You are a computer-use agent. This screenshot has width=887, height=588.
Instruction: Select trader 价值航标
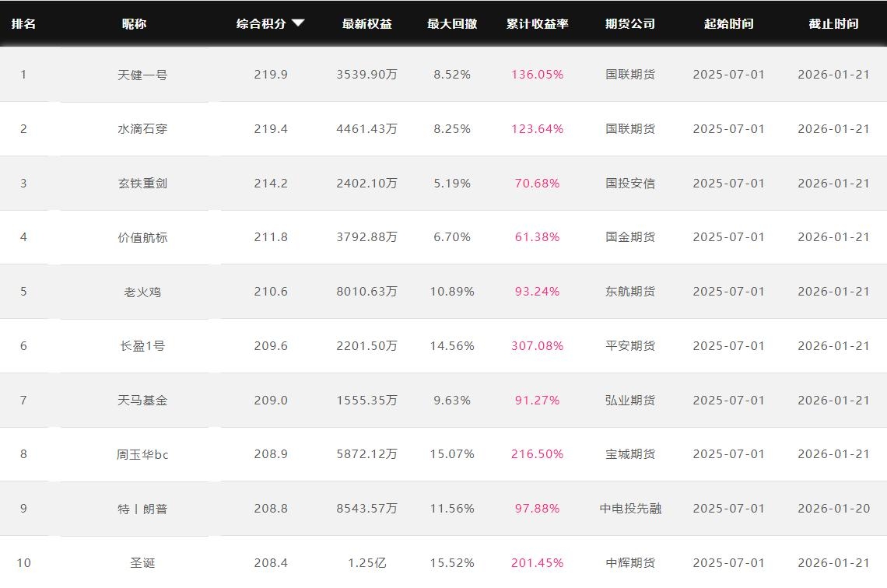[x=142, y=237]
